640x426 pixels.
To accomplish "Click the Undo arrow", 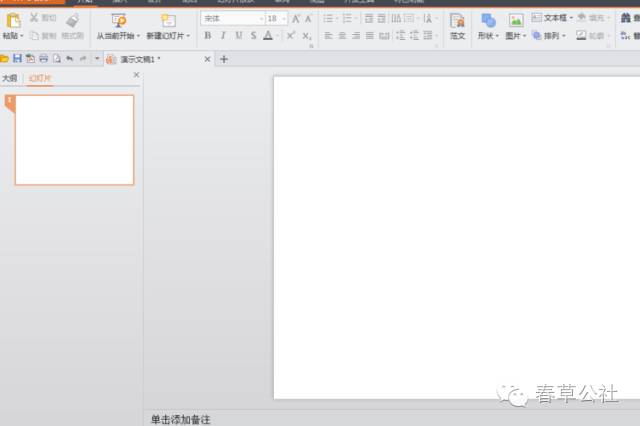I will (70, 59).
